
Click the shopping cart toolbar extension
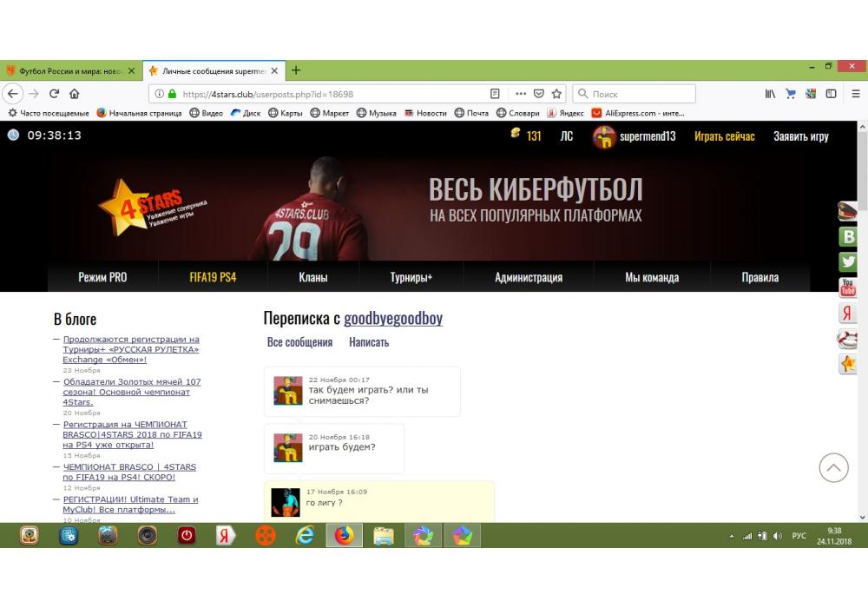point(791,94)
